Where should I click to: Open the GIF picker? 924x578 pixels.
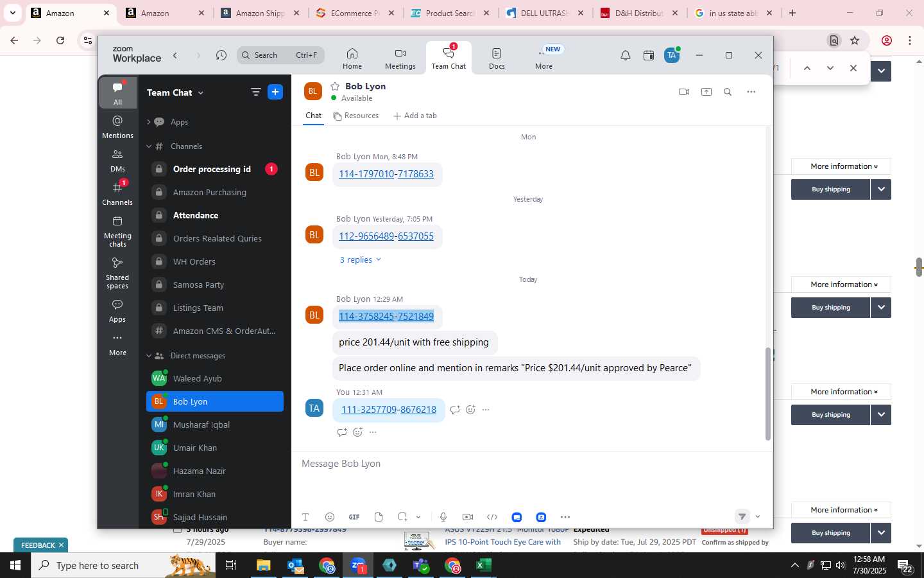coord(354,517)
